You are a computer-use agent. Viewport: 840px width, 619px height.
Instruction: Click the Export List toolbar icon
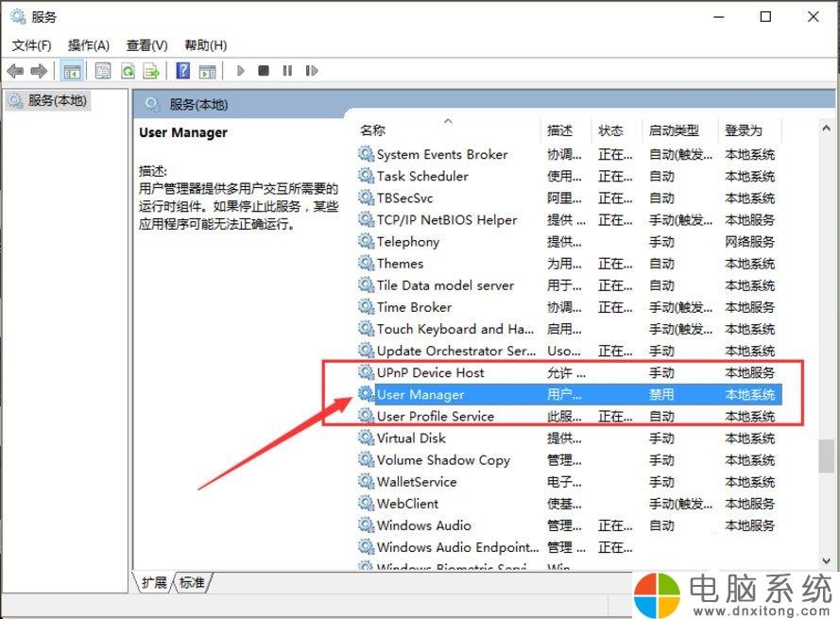coord(151,71)
